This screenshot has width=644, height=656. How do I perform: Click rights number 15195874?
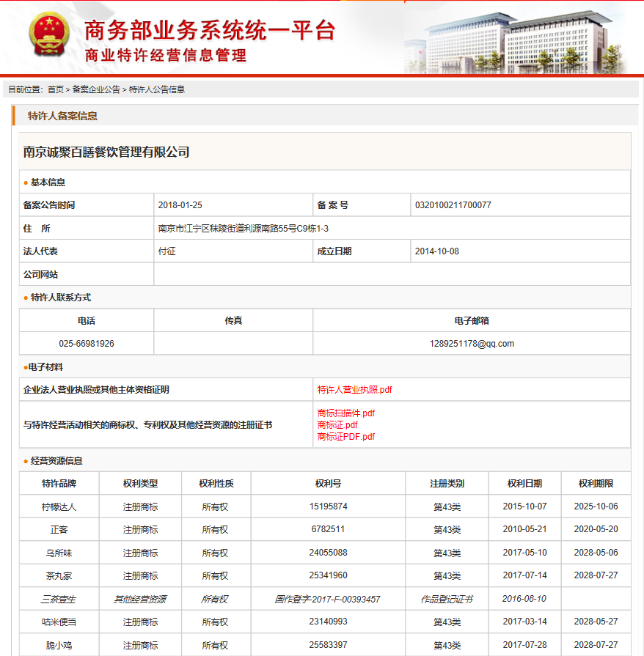[x=329, y=506]
